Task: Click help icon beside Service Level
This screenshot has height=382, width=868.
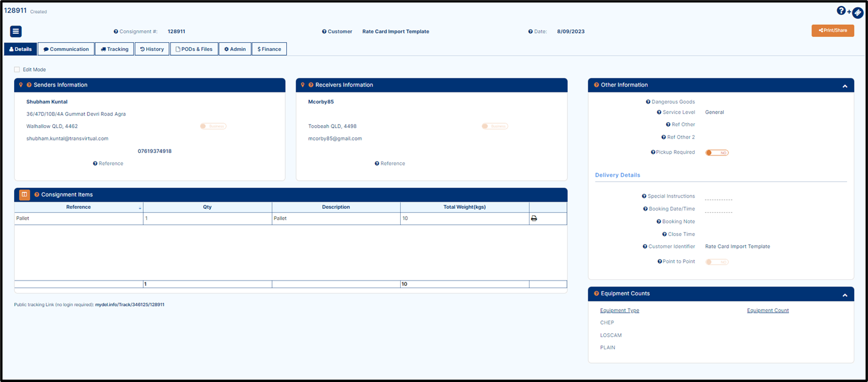Action: pyautogui.click(x=658, y=112)
